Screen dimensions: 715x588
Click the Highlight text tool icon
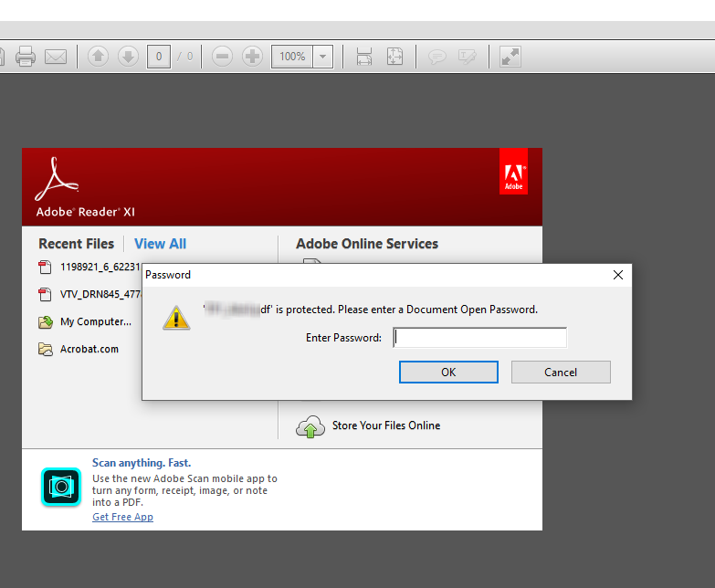[467, 57]
